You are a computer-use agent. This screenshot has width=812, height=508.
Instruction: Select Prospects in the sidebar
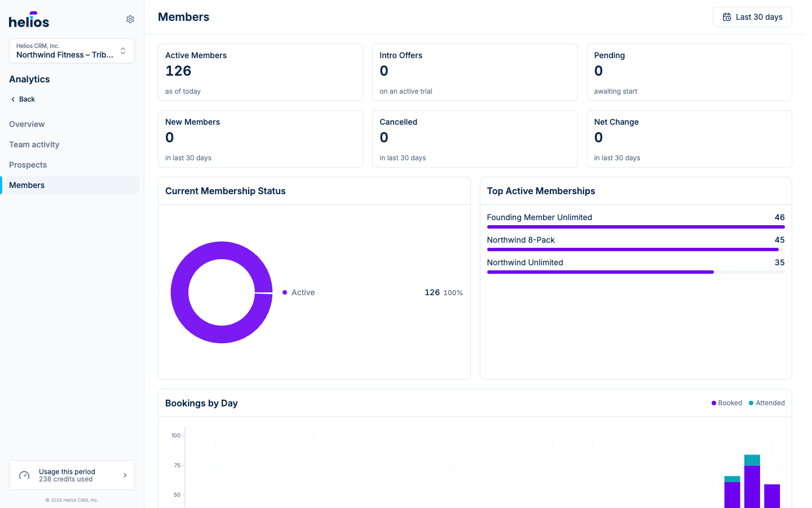[x=28, y=165]
